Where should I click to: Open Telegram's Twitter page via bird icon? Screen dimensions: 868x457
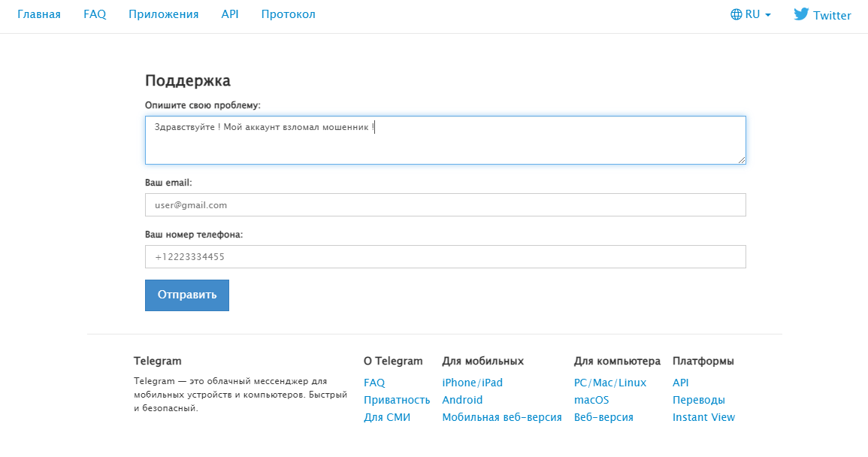(x=801, y=14)
